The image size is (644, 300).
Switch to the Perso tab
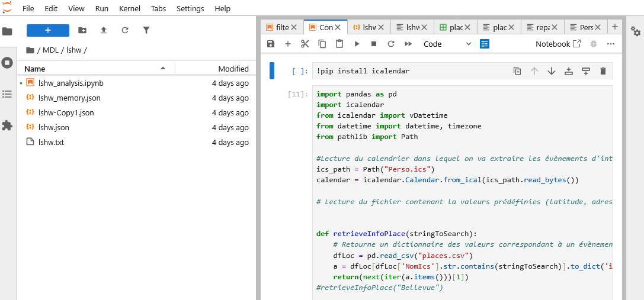[586, 27]
